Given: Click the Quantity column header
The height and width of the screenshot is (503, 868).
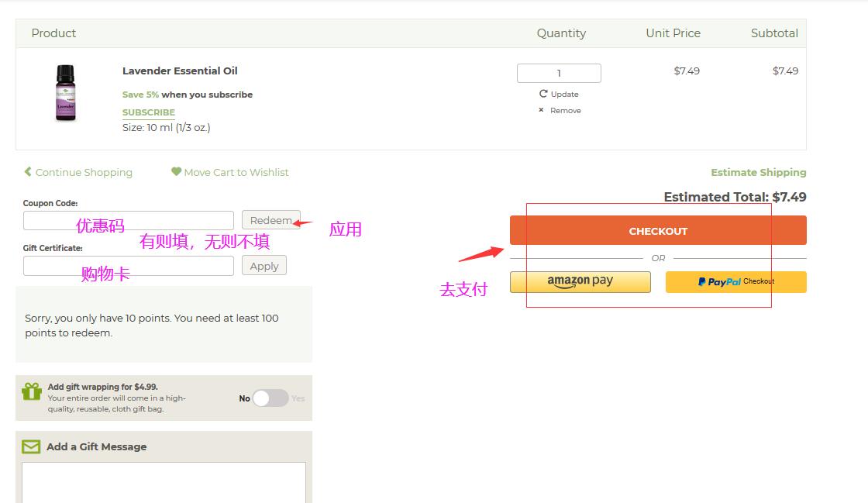Looking at the screenshot, I should click(x=561, y=33).
